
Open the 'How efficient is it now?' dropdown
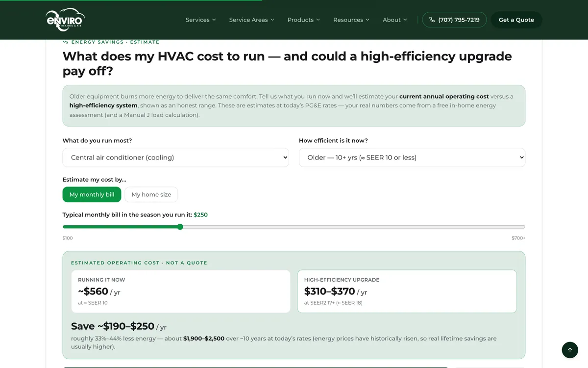pyautogui.click(x=412, y=158)
